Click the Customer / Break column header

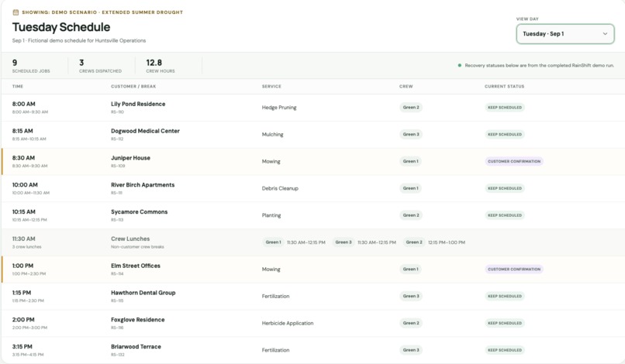click(133, 87)
